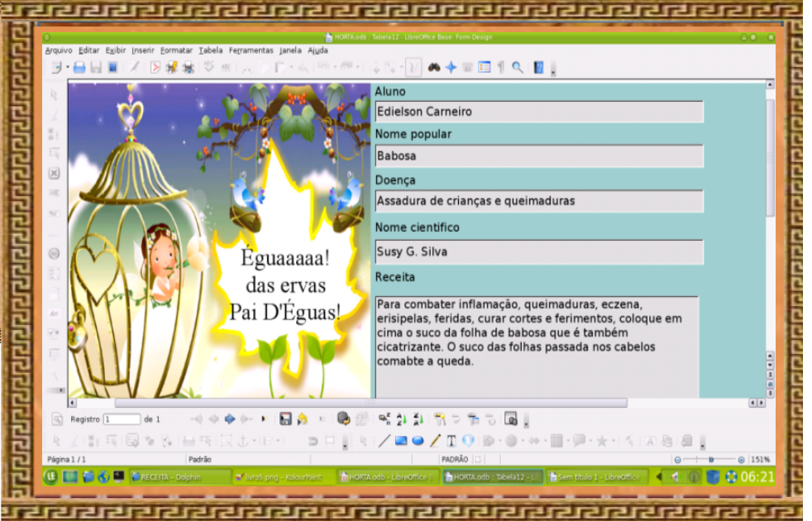The height and width of the screenshot is (521, 812).
Task: Open Find & Replace binoculars icon
Action: 434,67
